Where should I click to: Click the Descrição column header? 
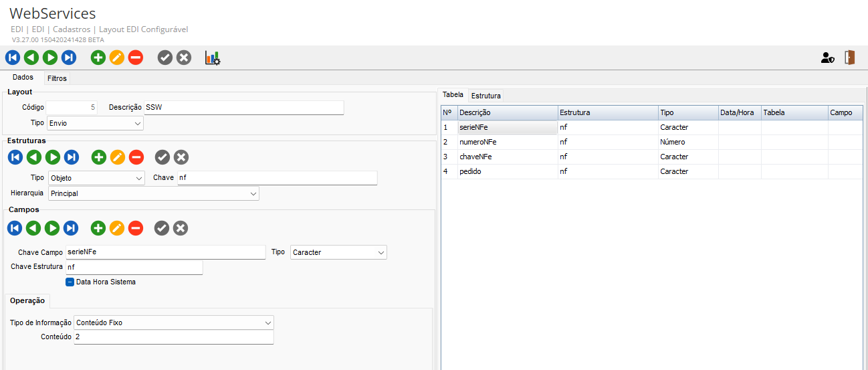click(x=507, y=112)
